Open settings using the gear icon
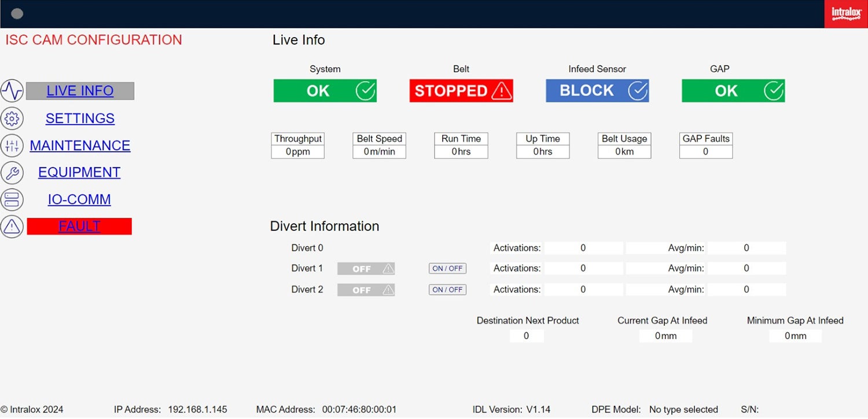 pyautogui.click(x=12, y=118)
